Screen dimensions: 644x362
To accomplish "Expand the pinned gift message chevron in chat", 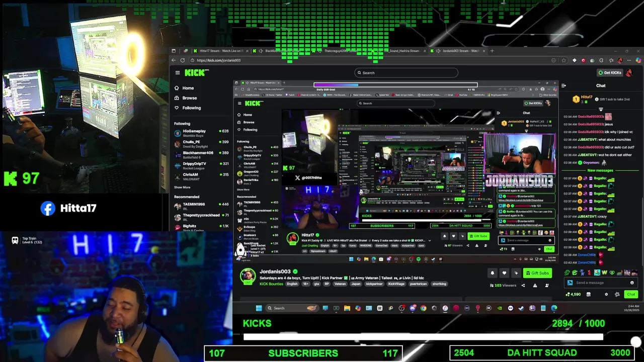I will (x=601, y=109).
